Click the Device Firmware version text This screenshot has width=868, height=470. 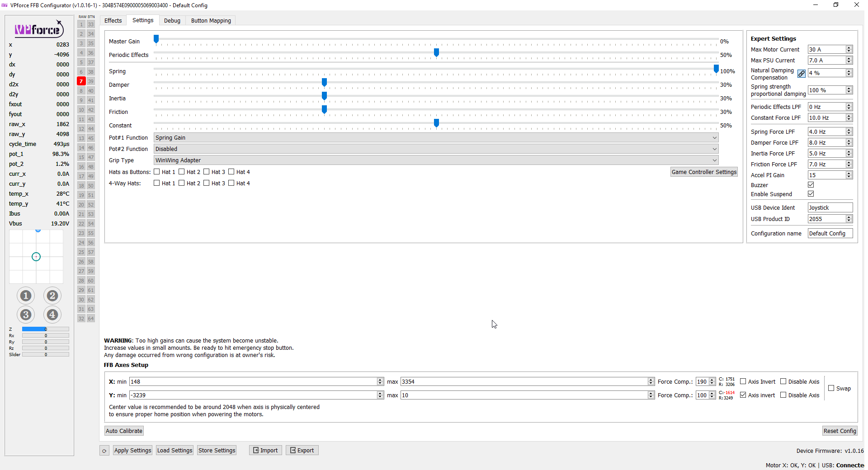tap(830, 451)
